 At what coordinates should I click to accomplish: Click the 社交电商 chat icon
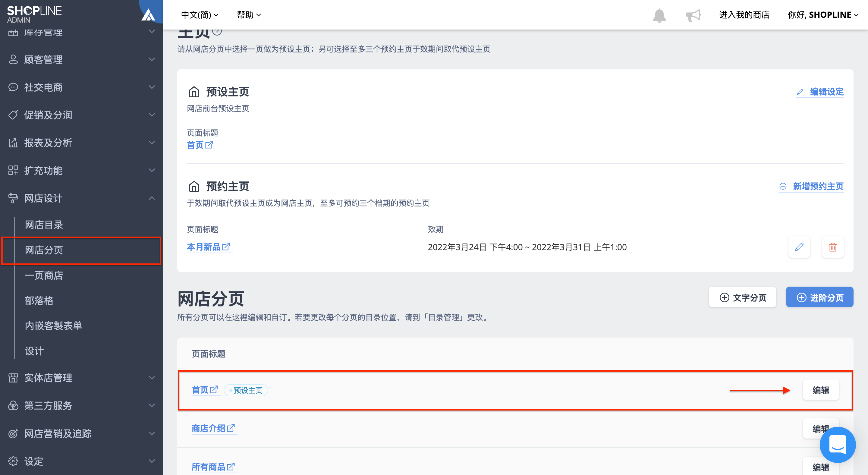13,87
